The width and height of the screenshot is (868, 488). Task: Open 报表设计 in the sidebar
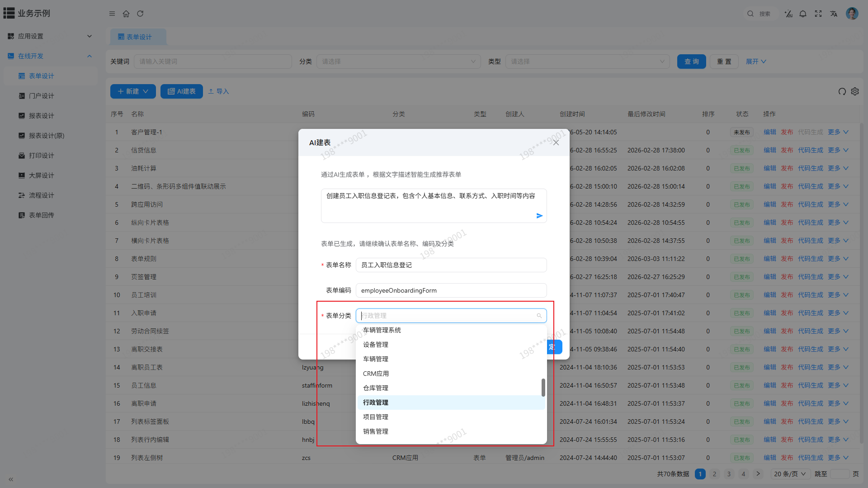click(x=51, y=116)
